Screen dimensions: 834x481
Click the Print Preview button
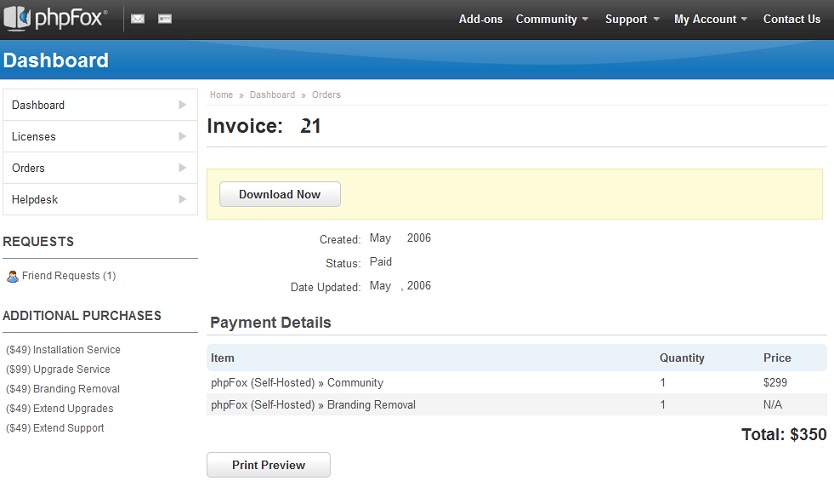pos(269,465)
